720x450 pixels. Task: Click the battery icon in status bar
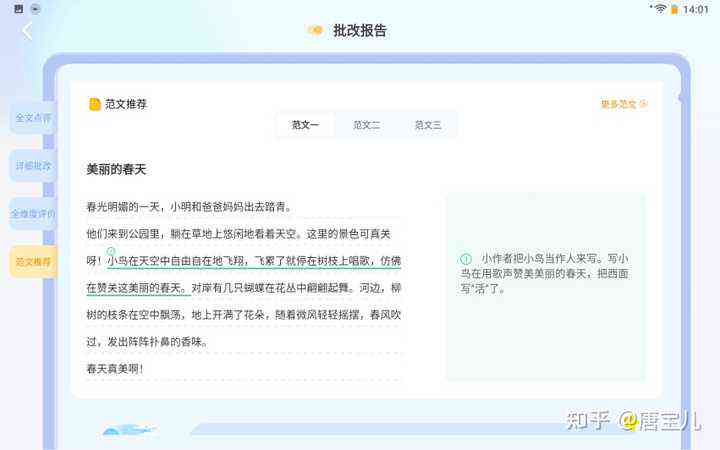pyautogui.click(x=674, y=9)
